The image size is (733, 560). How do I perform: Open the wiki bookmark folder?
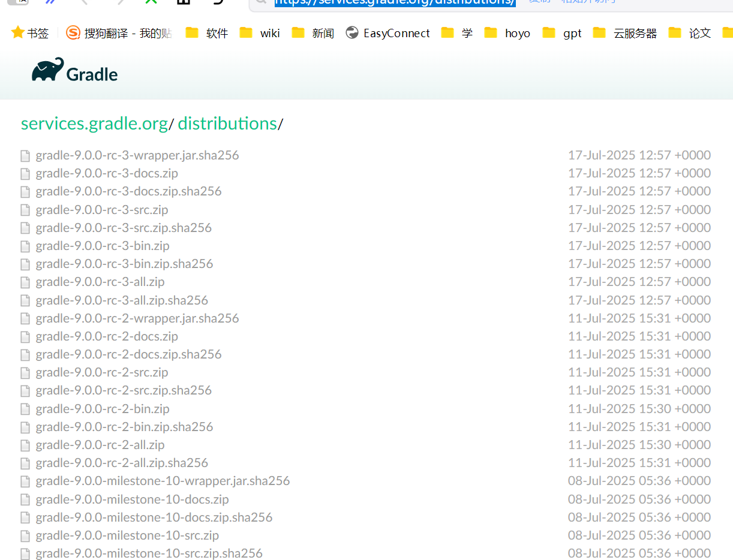260,33
